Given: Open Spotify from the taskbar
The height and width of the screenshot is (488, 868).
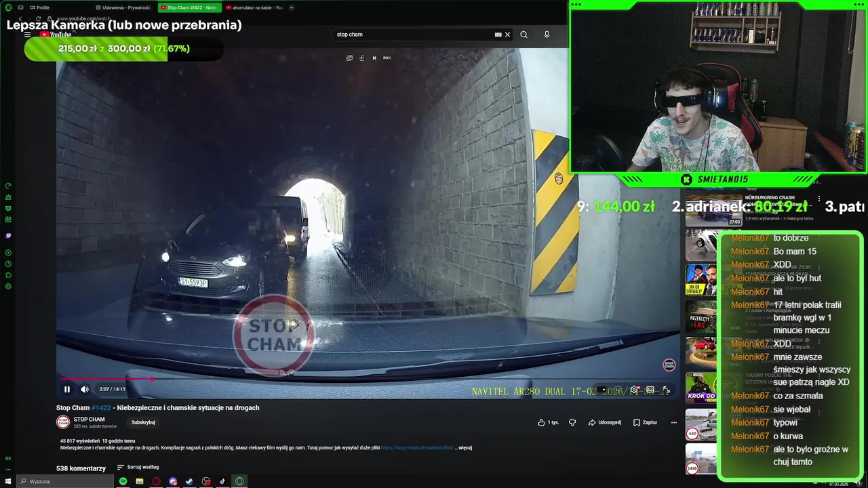Looking at the screenshot, I should tap(123, 481).
